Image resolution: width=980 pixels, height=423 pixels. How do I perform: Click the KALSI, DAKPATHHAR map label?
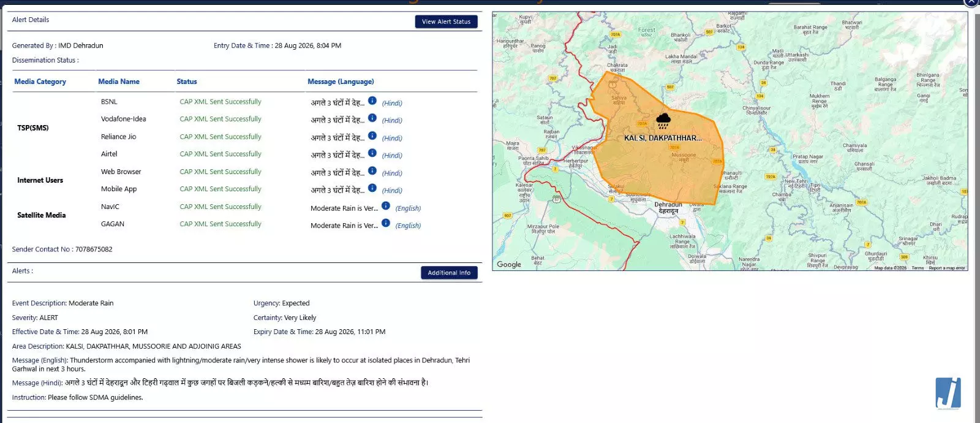(663, 138)
